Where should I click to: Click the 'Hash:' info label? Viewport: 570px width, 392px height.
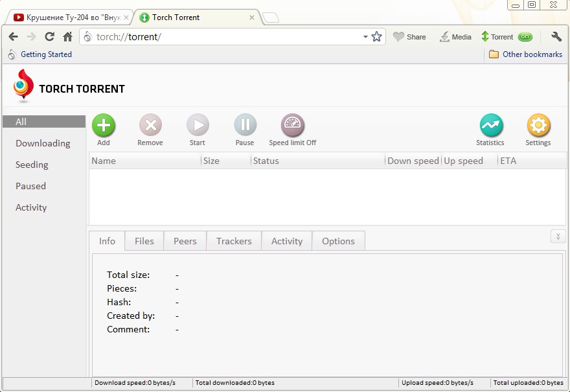[x=119, y=302]
